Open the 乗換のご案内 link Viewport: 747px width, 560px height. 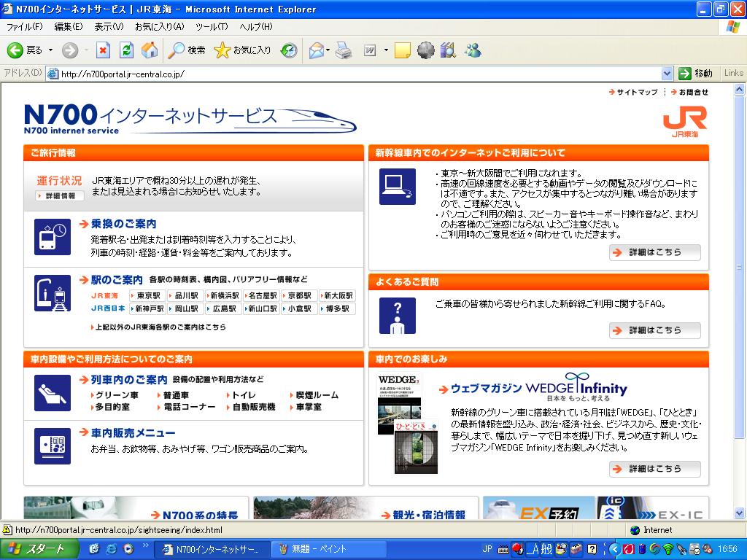click(x=118, y=224)
